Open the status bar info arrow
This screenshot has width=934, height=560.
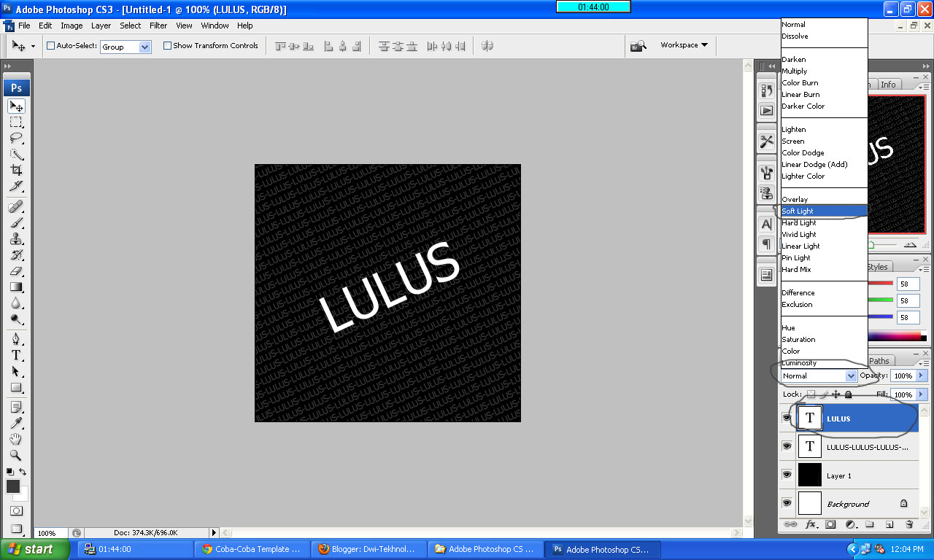point(214,533)
